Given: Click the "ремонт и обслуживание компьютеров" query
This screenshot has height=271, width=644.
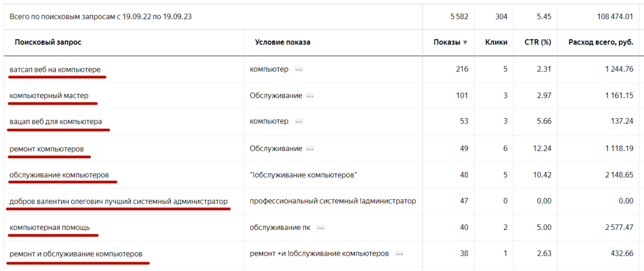Looking at the screenshot, I should click(76, 254).
